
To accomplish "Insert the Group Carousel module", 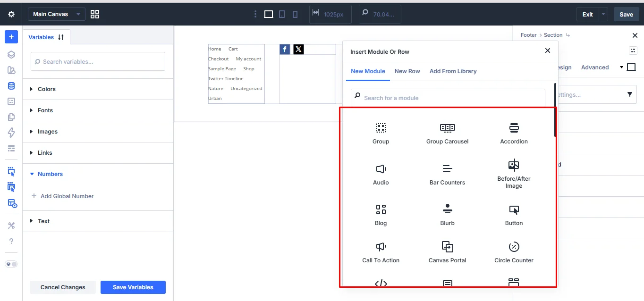I will pos(448,134).
